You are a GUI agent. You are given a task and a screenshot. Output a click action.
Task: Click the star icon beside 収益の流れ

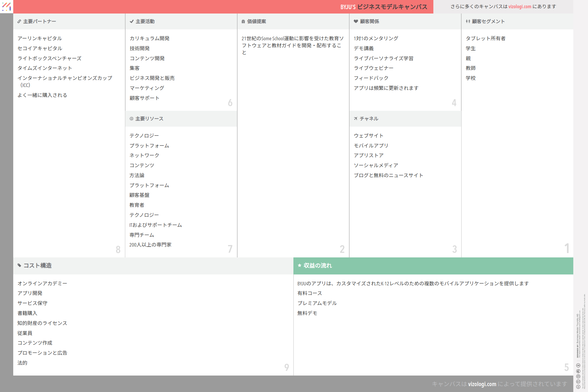(x=299, y=265)
